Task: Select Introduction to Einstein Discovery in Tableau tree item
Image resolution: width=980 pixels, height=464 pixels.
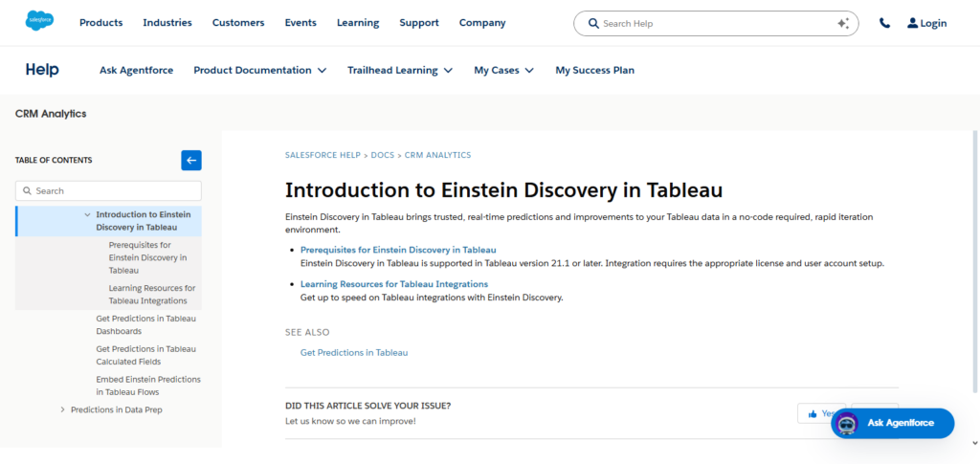Action: 144,220
